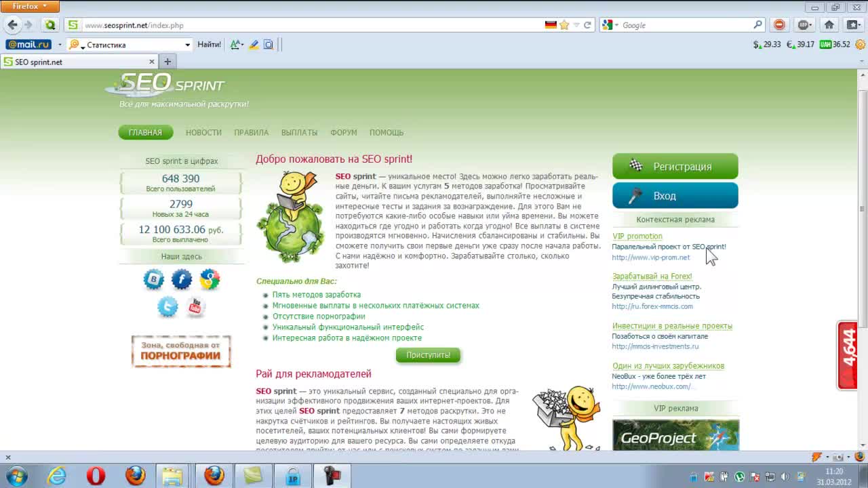
Task: Select the ГЛАВНАЯ navigation tab
Action: [x=146, y=132]
